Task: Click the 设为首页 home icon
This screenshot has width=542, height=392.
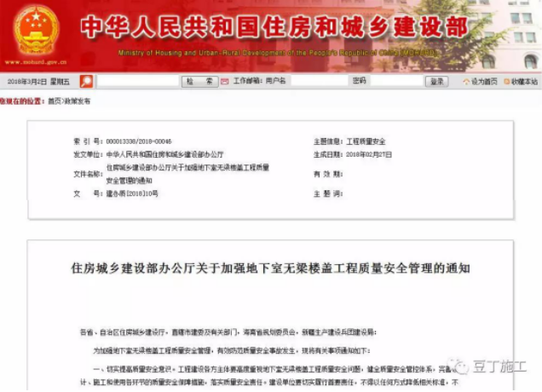Action: point(466,82)
